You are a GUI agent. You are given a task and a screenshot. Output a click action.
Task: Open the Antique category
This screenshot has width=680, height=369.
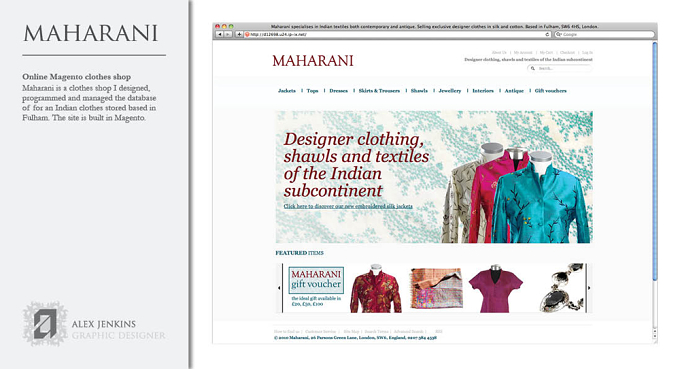(x=514, y=91)
